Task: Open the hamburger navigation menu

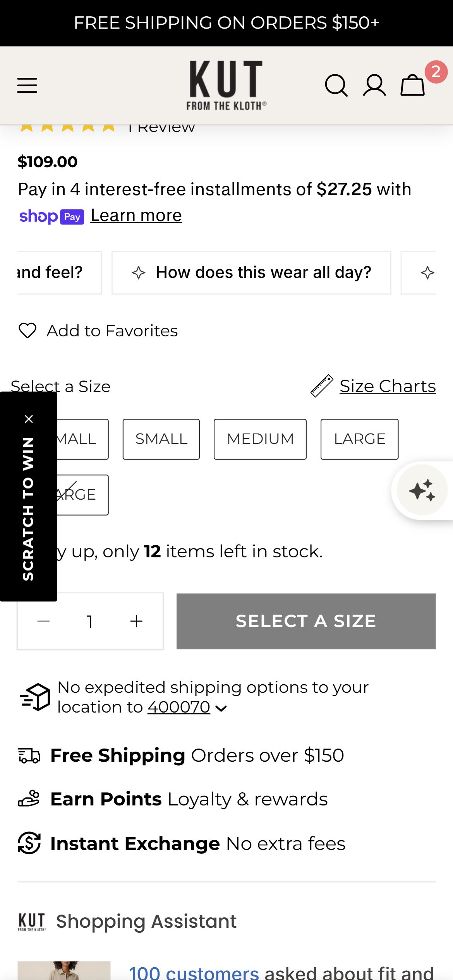Action: point(27,85)
